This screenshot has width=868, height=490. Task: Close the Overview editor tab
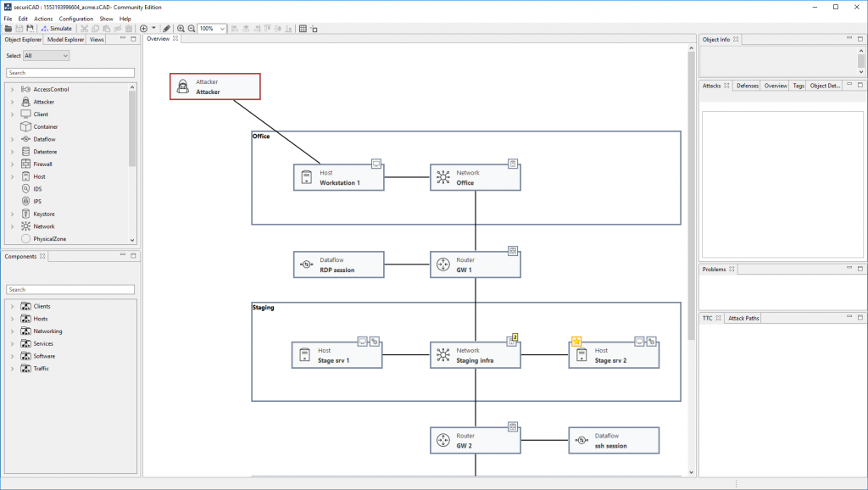point(175,39)
